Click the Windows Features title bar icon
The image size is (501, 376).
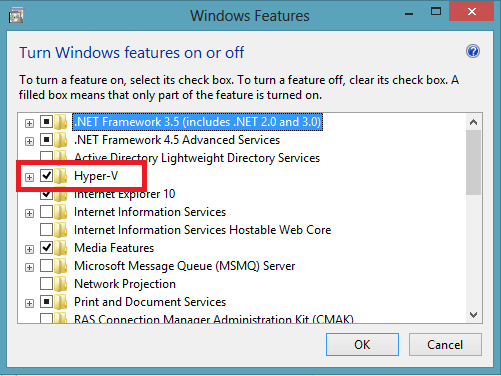[16, 16]
